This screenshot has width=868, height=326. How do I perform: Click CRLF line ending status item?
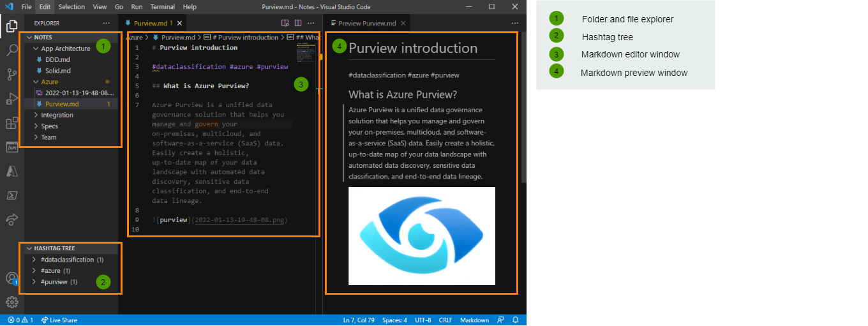[445, 320]
